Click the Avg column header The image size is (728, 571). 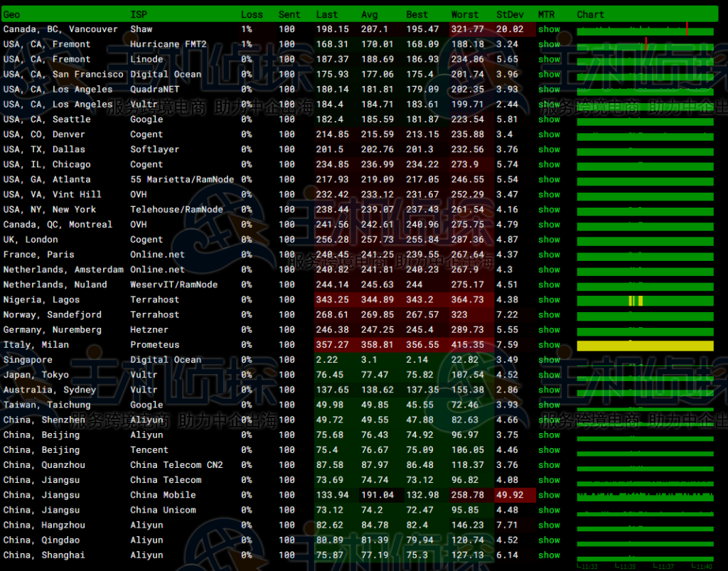pos(370,14)
